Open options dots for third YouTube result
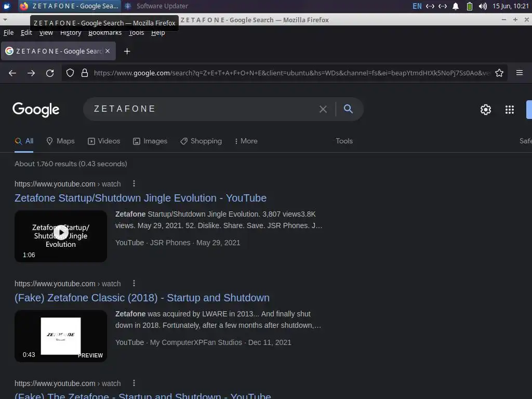 coord(134,383)
